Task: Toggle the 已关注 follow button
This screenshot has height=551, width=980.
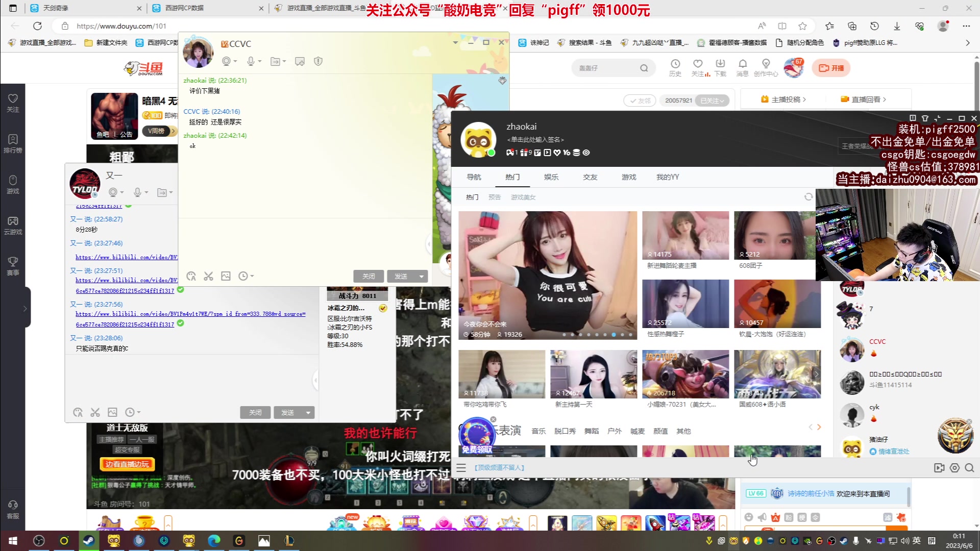Action: [x=712, y=101]
